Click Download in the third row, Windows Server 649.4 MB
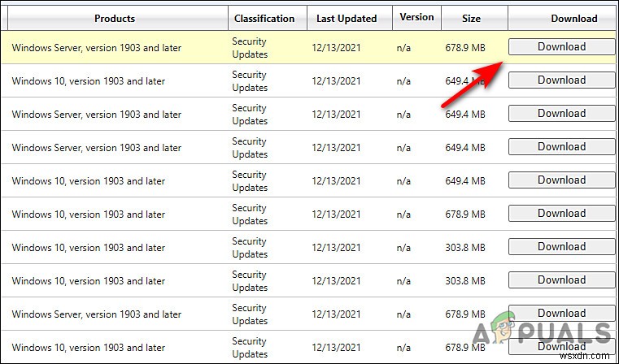This screenshot has width=619, height=364. [561, 113]
